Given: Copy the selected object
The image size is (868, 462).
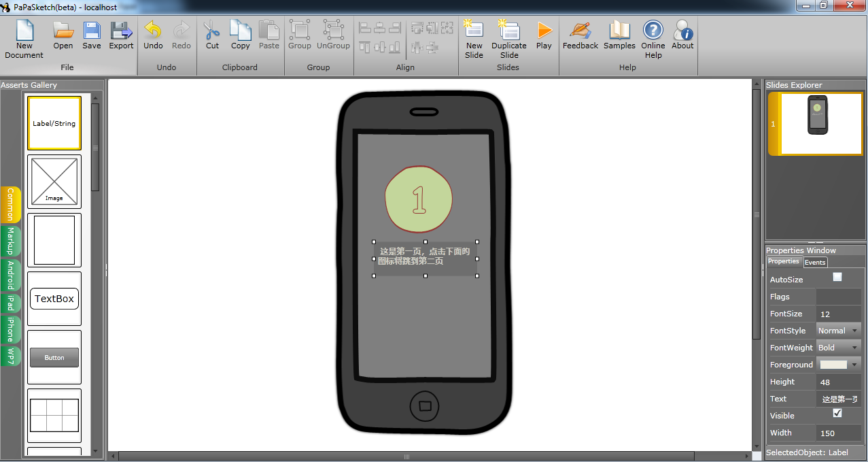Looking at the screenshot, I should point(241,35).
